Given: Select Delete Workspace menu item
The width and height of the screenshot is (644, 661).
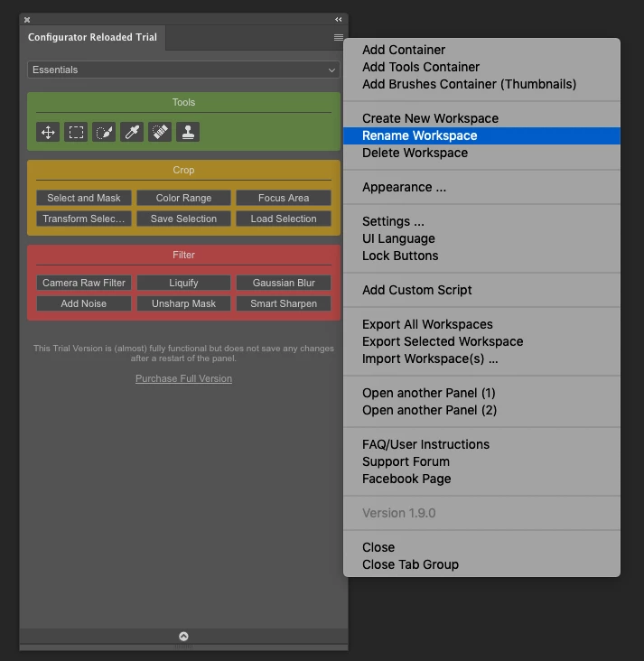Looking at the screenshot, I should (481, 153).
